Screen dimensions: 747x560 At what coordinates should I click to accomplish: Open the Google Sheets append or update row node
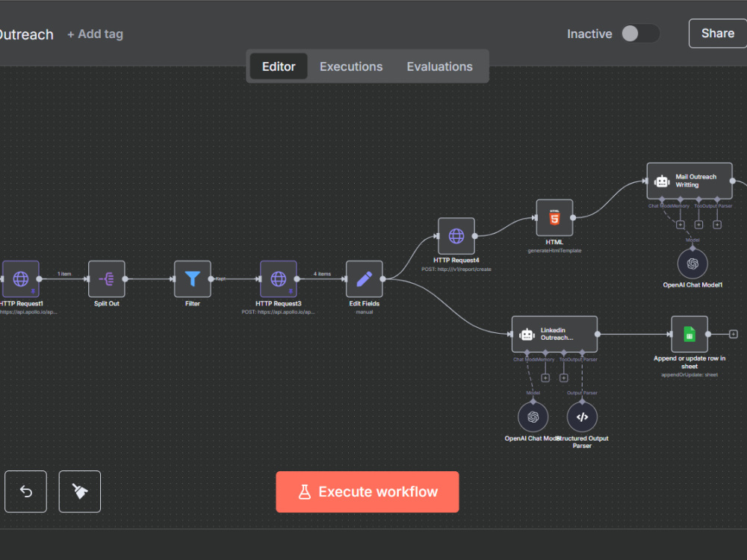point(689,335)
